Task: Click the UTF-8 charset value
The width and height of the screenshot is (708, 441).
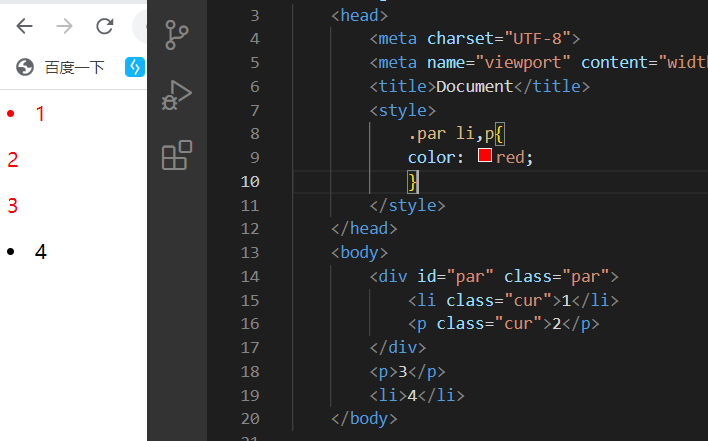Action: (535, 39)
